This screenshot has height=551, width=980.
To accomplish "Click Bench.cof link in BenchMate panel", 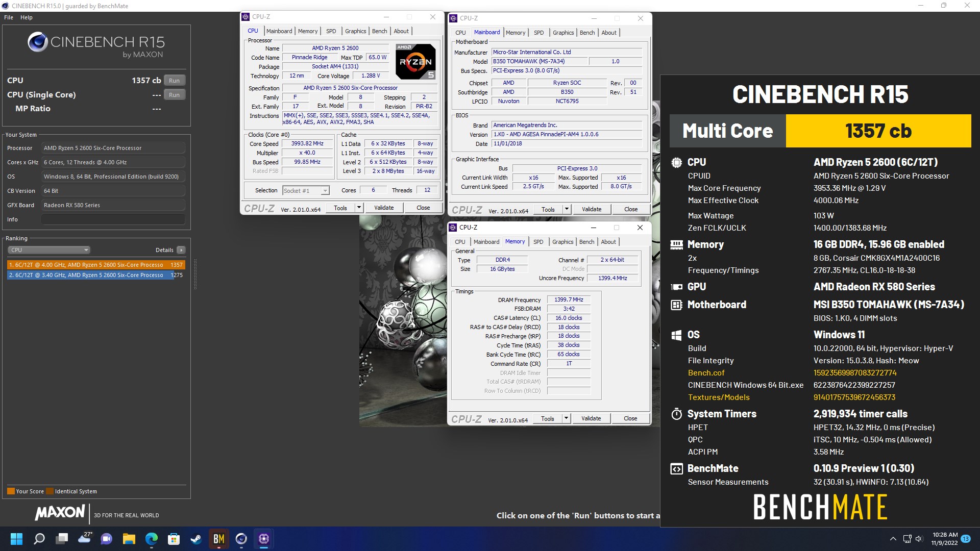I will 706,373.
